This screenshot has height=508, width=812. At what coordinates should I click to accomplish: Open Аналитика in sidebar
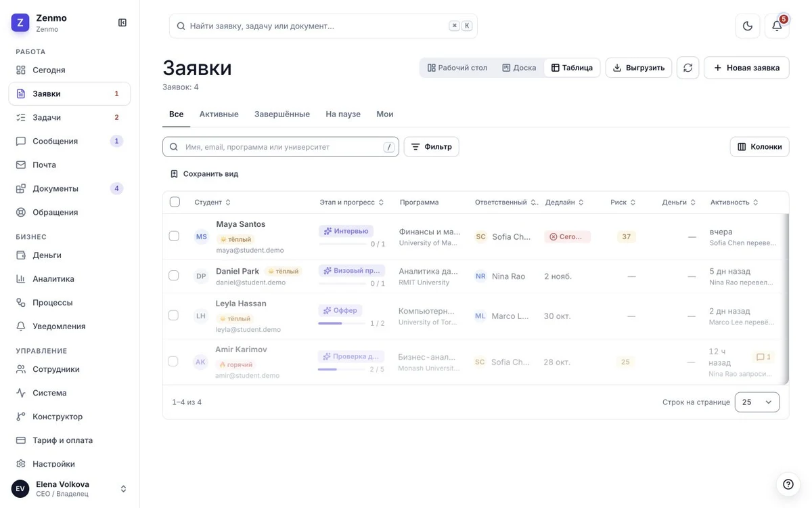pyautogui.click(x=70, y=278)
